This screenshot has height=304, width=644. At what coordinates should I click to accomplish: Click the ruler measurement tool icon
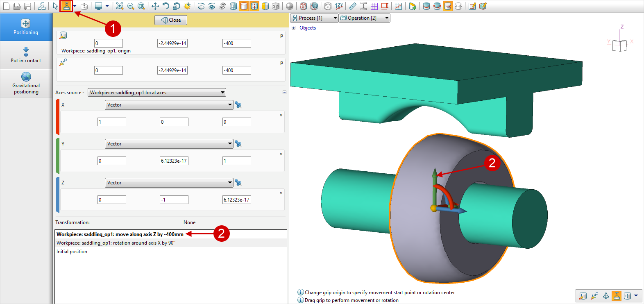[x=352, y=6]
